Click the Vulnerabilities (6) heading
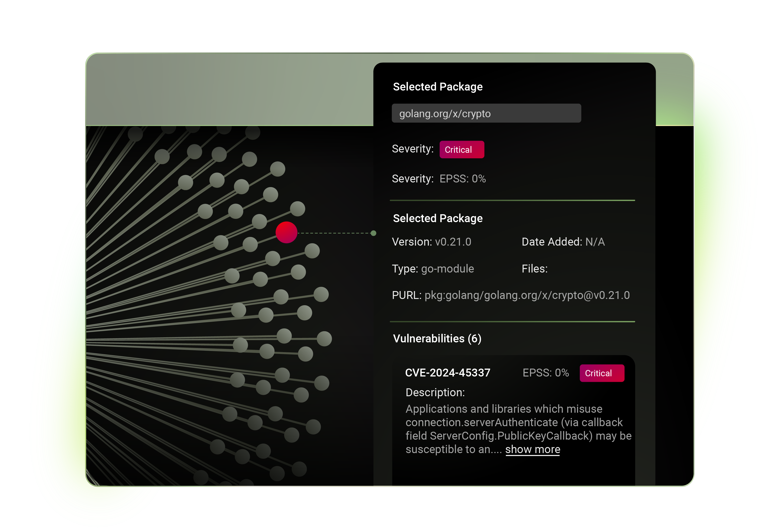This screenshot has height=532, width=774. 437,339
